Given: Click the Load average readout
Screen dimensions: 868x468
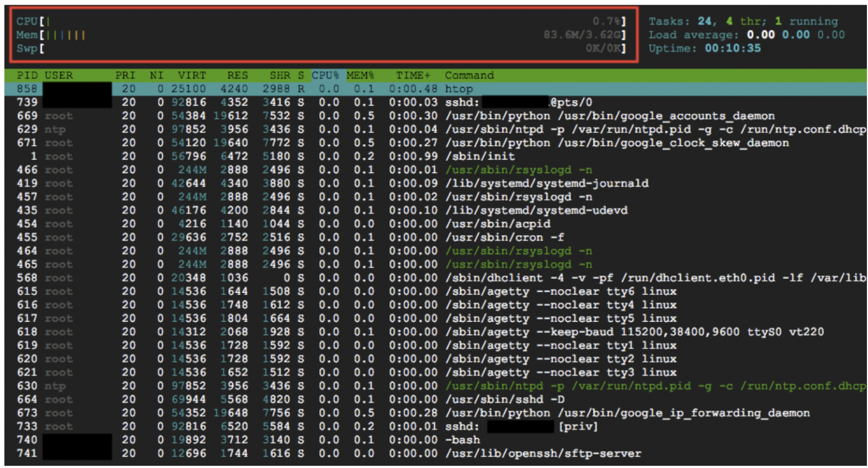Looking at the screenshot, I should tap(746, 35).
